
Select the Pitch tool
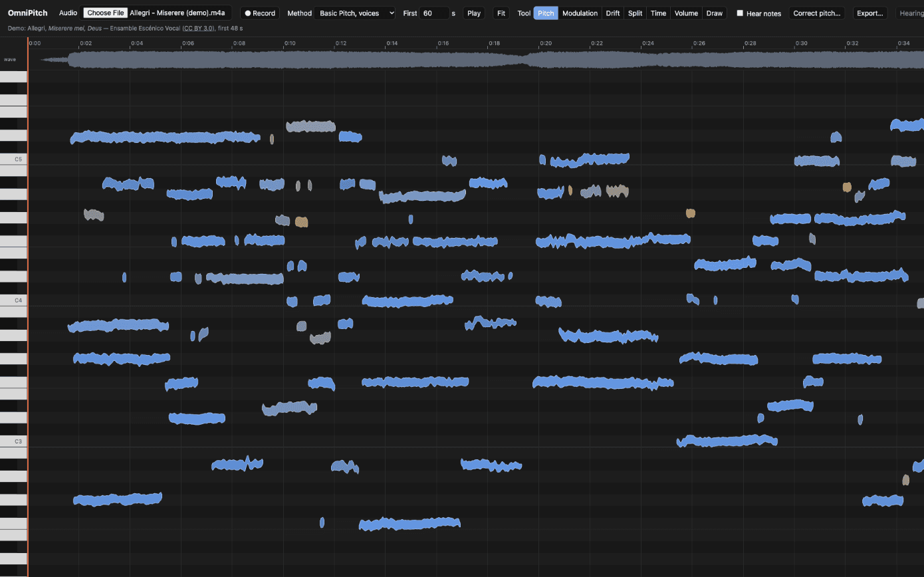546,13
